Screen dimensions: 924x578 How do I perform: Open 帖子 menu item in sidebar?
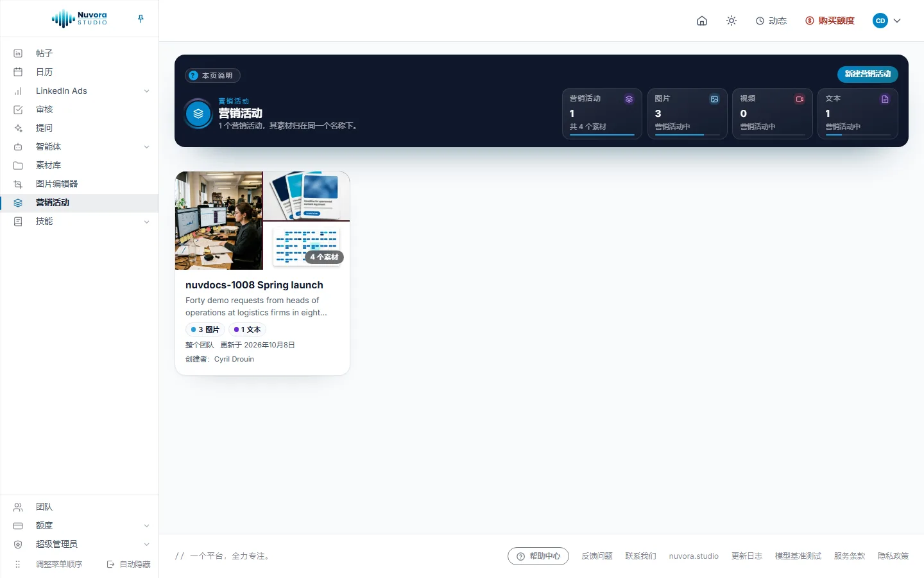point(79,53)
